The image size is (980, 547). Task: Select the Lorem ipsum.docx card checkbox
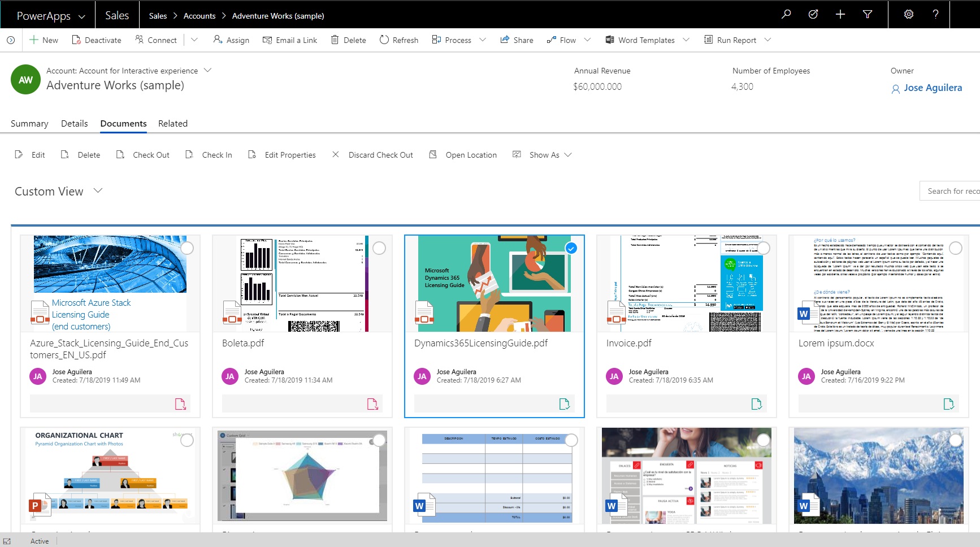[956, 248]
